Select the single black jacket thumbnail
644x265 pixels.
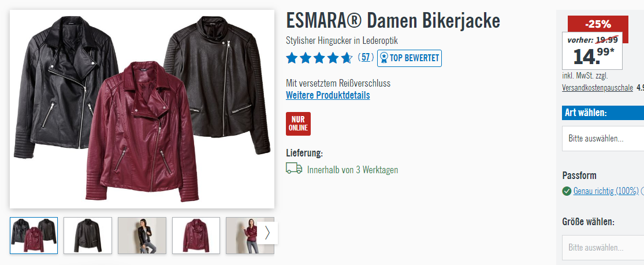pyautogui.click(x=87, y=236)
